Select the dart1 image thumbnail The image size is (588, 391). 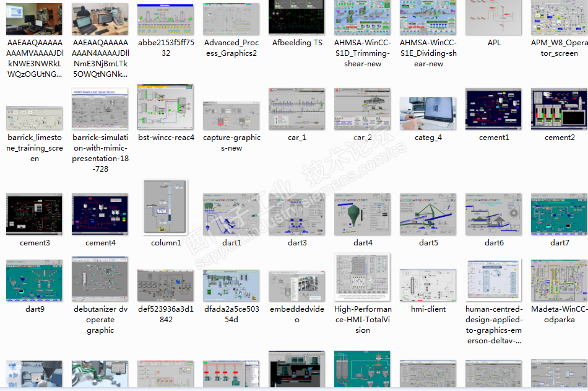tap(231, 214)
